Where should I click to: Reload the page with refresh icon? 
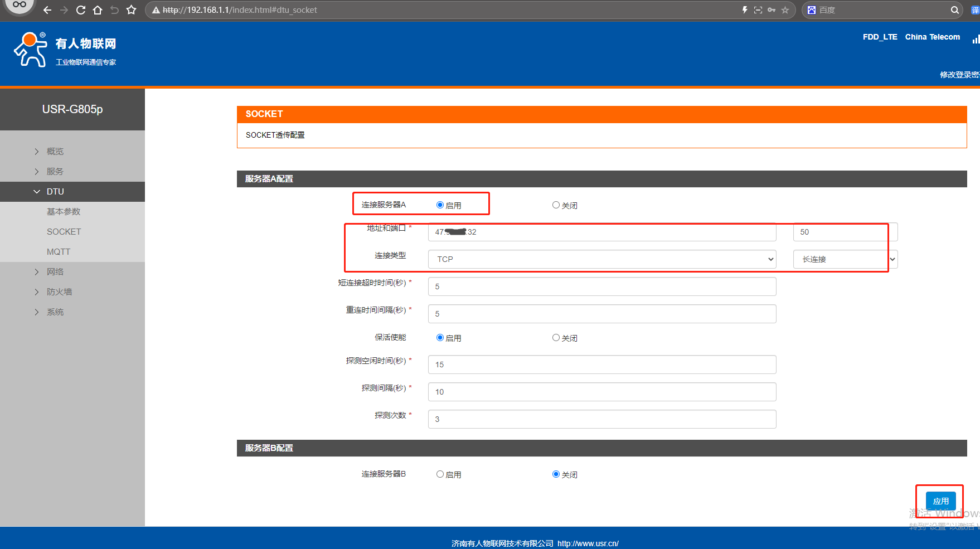pos(81,10)
